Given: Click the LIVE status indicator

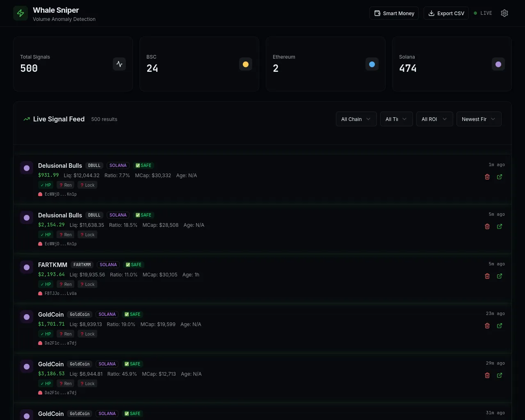Looking at the screenshot, I should point(483,13).
